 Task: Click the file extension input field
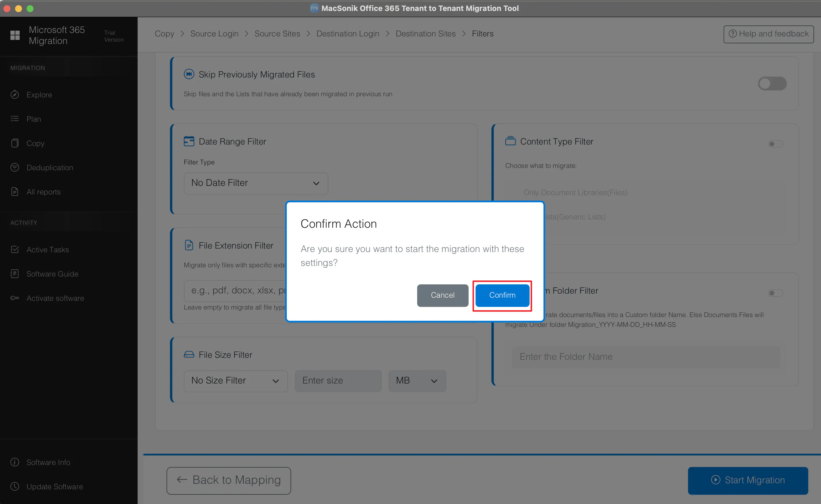coord(235,290)
